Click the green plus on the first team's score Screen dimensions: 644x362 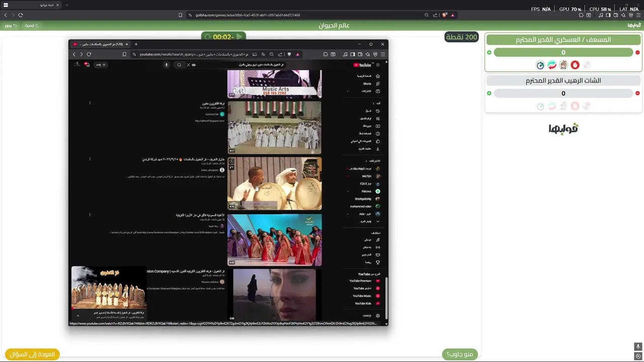(x=489, y=52)
